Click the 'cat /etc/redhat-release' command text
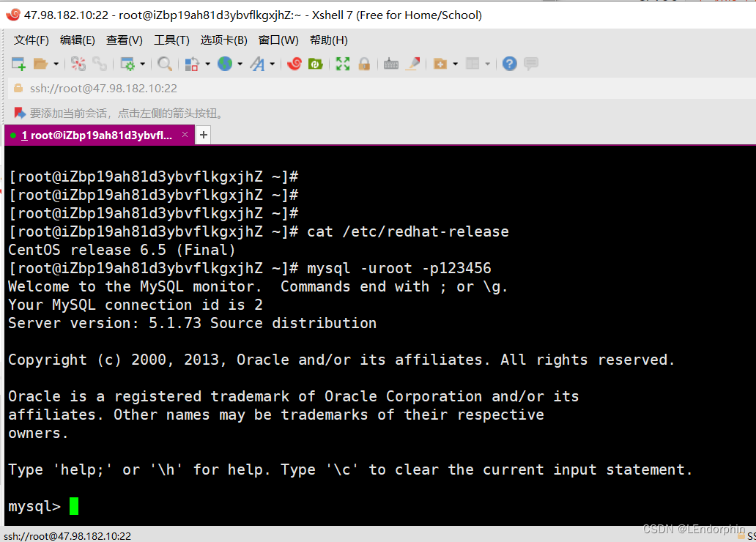Viewport: 756px width, 542px height. pyautogui.click(x=408, y=232)
